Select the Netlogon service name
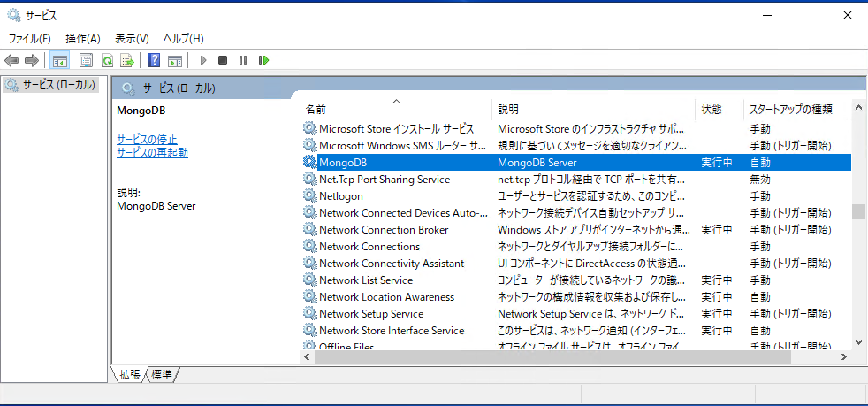This screenshot has height=406, width=868. [341, 196]
